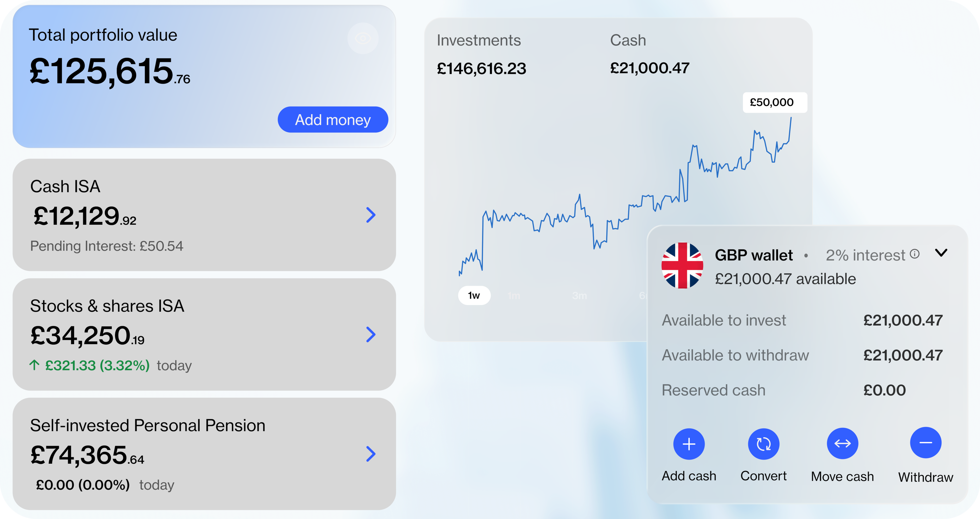Image resolution: width=980 pixels, height=519 pixels.
Task: Click the Move cash arrows icon
Action: click(x=842, y=443)
